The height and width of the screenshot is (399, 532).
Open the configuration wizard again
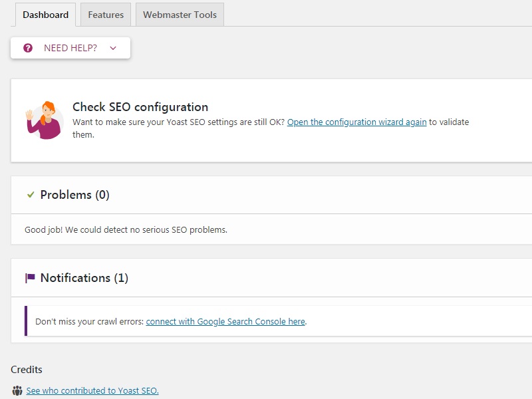coord(356,122)
